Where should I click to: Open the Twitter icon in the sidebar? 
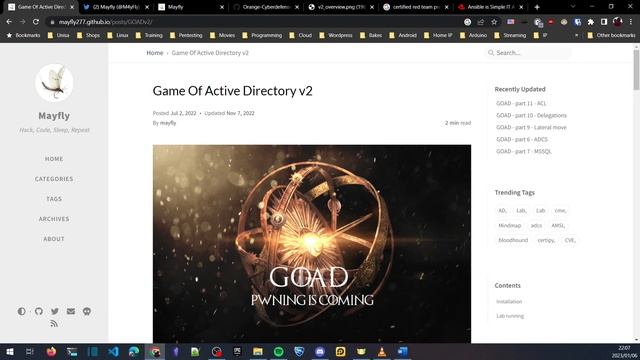[x=55, y=311]
